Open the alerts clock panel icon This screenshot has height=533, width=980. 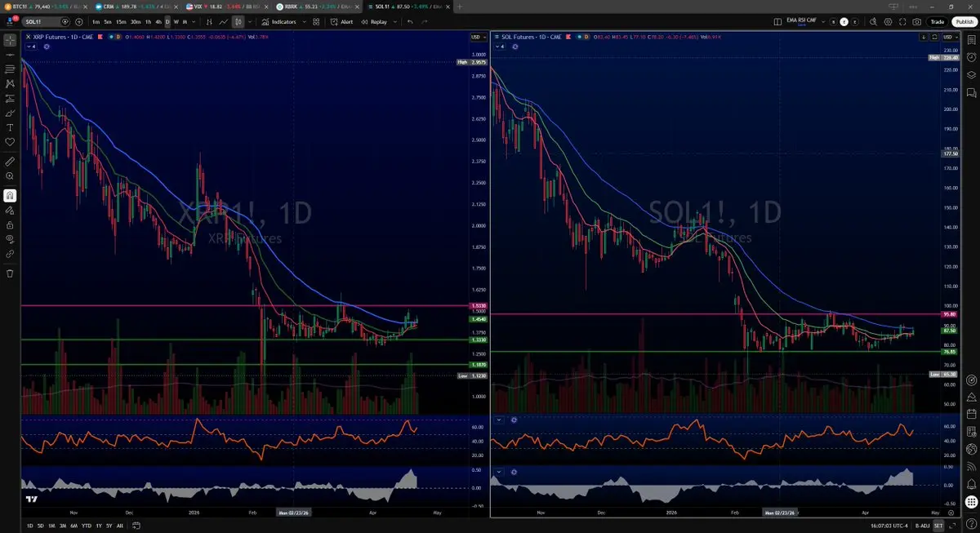pyautogui.click(x=971, y=57)
